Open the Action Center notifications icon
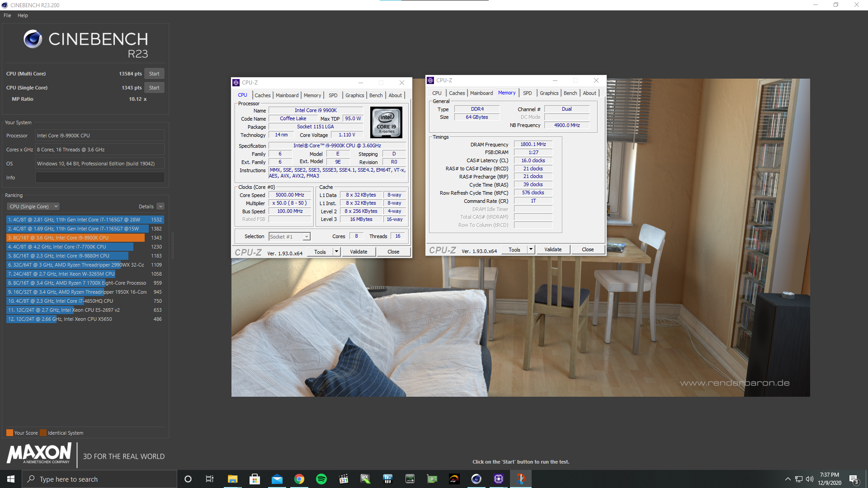 pyautogui.click(x=854, y=479)
